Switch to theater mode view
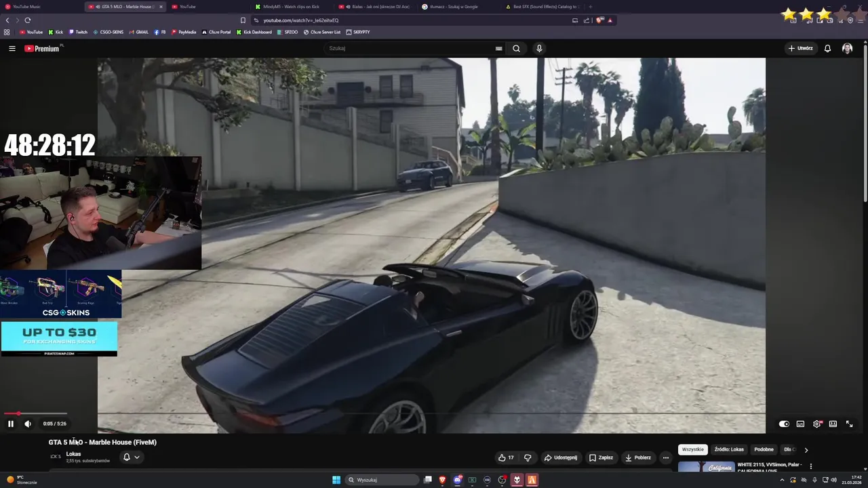Viewport: 868px width, 488px height. [x=833, y=424]
